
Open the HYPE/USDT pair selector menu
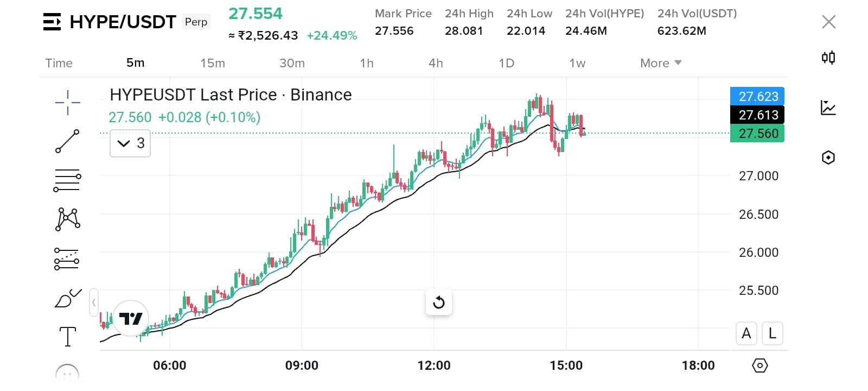pos(110,22)
